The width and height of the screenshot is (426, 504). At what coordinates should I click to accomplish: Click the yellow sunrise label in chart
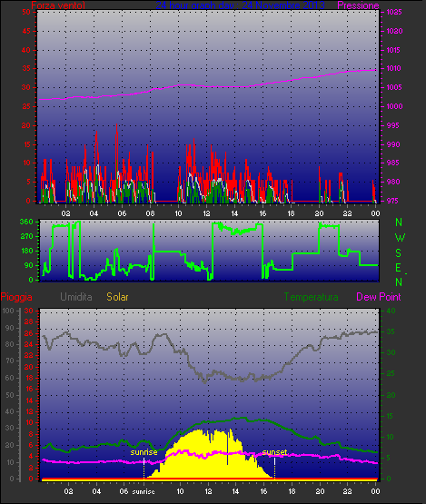pyautogui.click(x=144, y=452)
